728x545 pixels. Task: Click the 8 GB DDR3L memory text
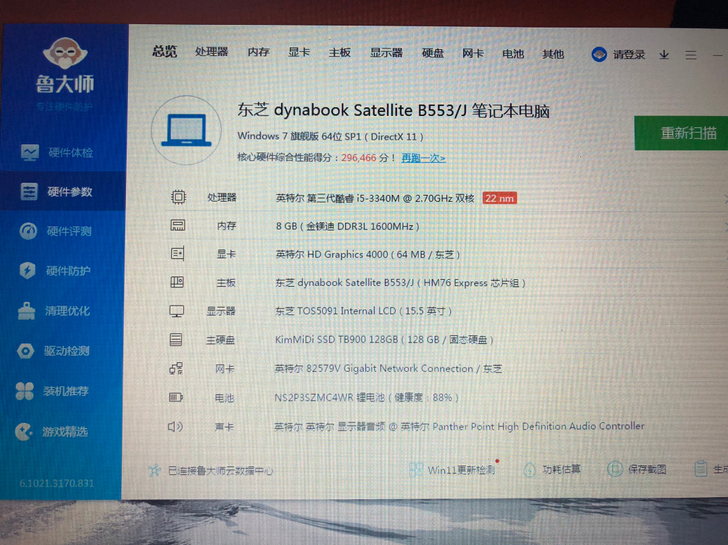(347, 226)
